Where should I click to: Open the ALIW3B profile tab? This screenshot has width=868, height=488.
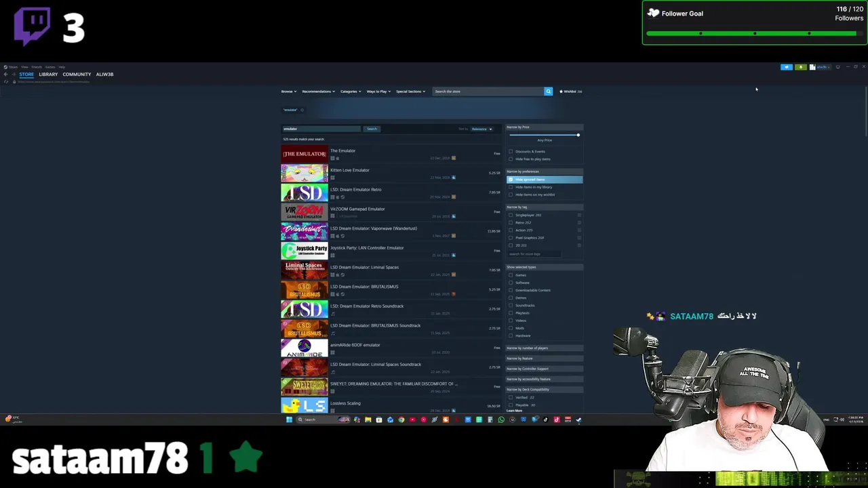coord(104,74)
